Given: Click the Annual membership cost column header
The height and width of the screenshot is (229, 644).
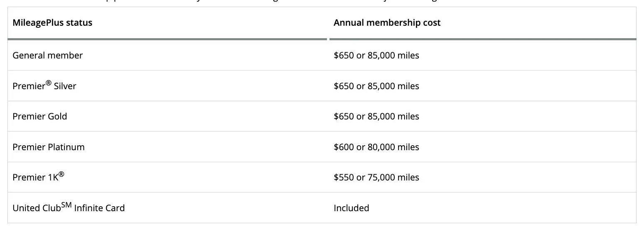Looking at the screenshot, I should tap(387, 23).
